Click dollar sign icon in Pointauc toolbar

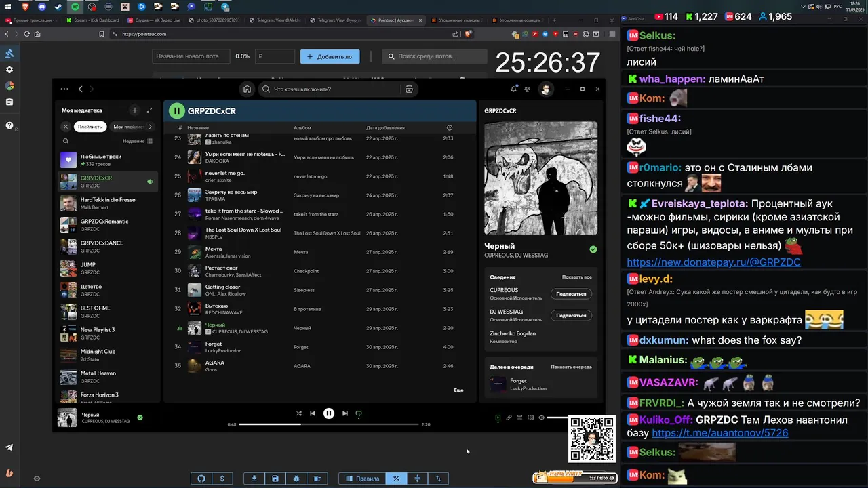coord(222,479)
